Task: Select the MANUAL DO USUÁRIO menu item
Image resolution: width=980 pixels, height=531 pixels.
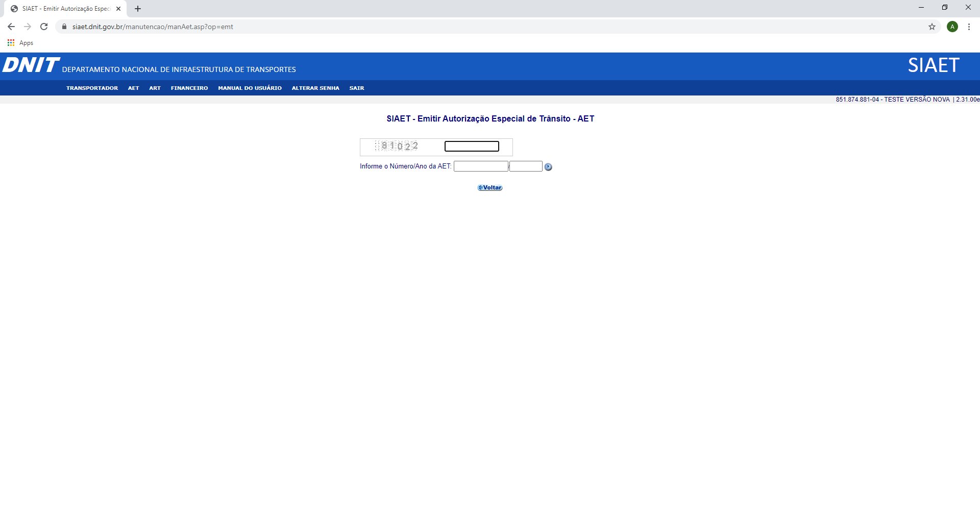Action: [250, 88]
